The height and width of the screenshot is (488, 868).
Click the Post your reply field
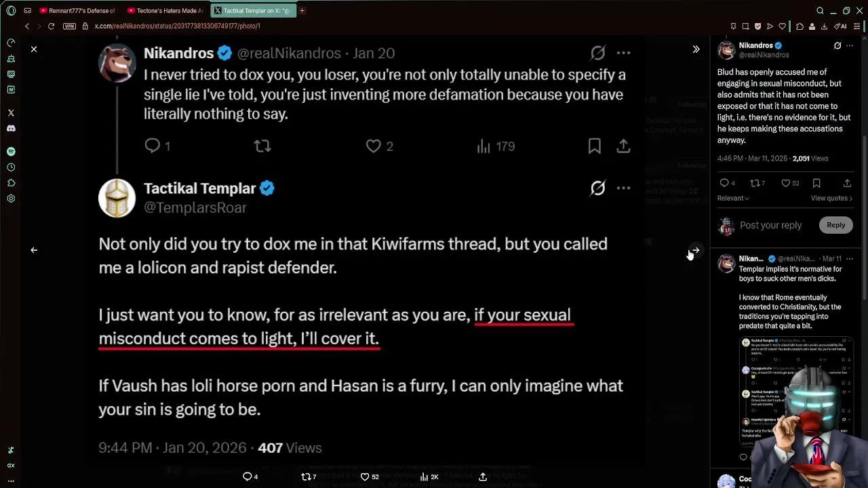coord(770,225)
